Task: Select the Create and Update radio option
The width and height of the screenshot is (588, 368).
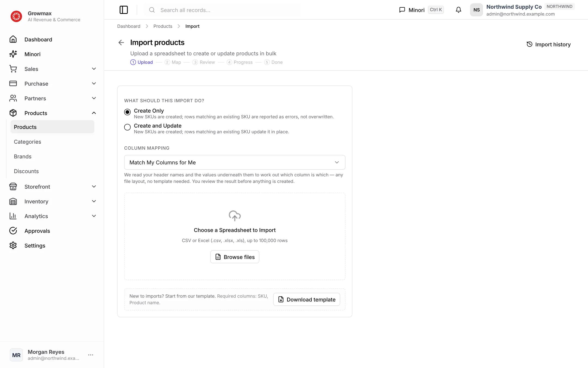Action: 127,127
